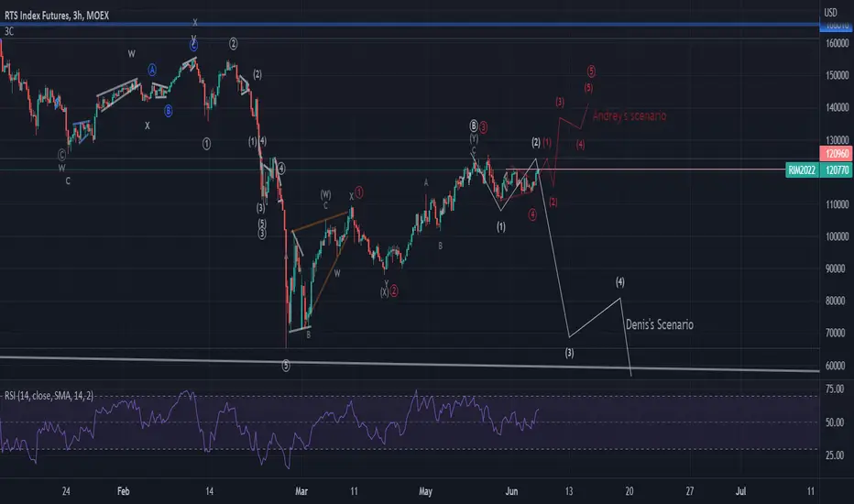Viewport: 854px width, 504px height.
Task: Select the red circled 1 wave label
Action: [359, 192]
